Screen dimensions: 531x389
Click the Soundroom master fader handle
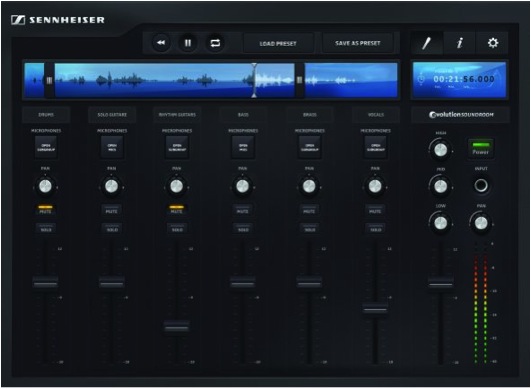441,282
